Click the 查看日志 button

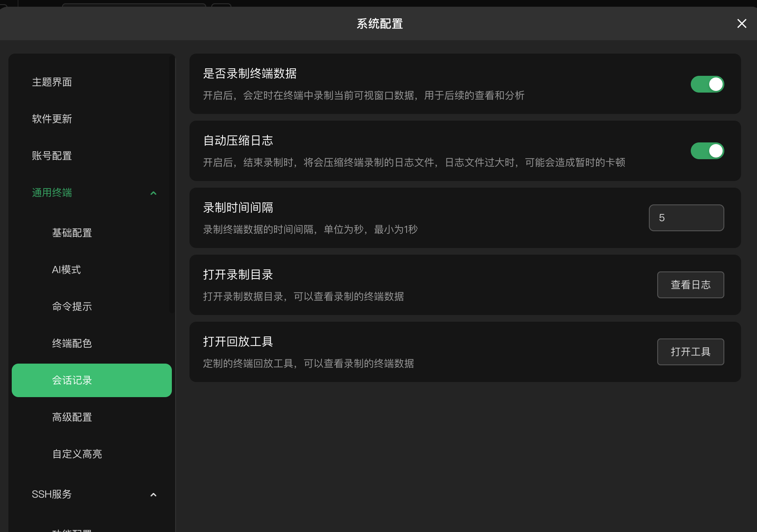click(690, 285)
